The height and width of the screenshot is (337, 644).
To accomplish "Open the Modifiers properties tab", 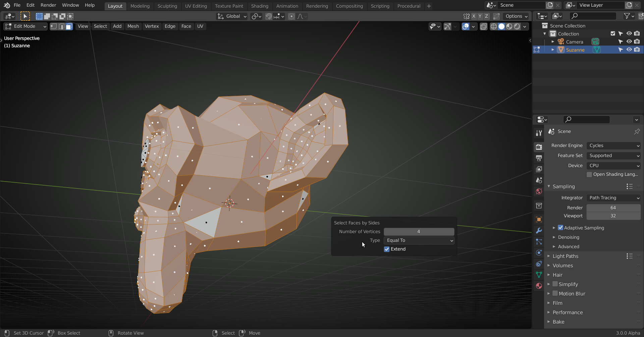I will coord(539,230).
